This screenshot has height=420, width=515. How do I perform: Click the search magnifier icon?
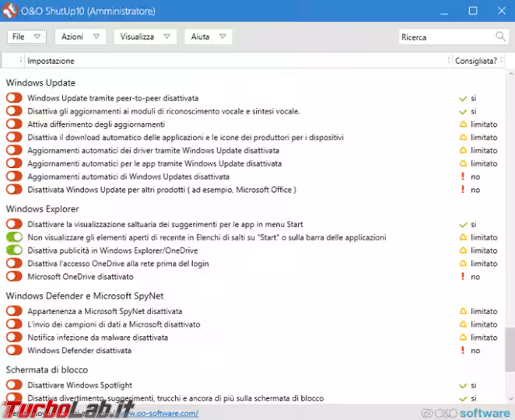click(x=500, y=37)
